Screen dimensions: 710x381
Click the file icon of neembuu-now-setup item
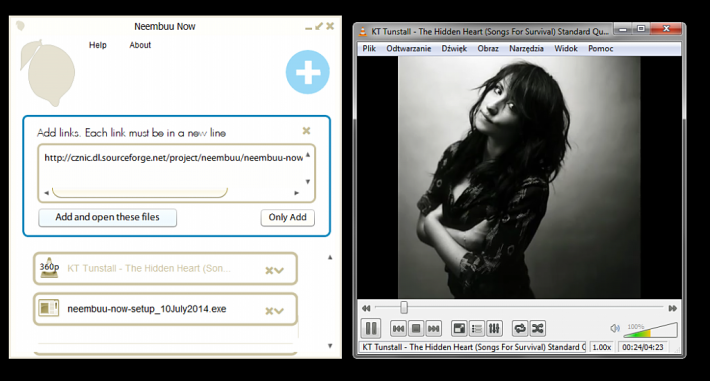click(x=48, y=309)
